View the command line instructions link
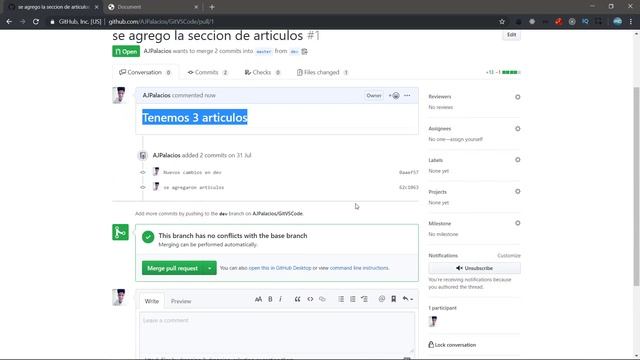The height and width of the screenshot is (360, 640). coord(359,268)
